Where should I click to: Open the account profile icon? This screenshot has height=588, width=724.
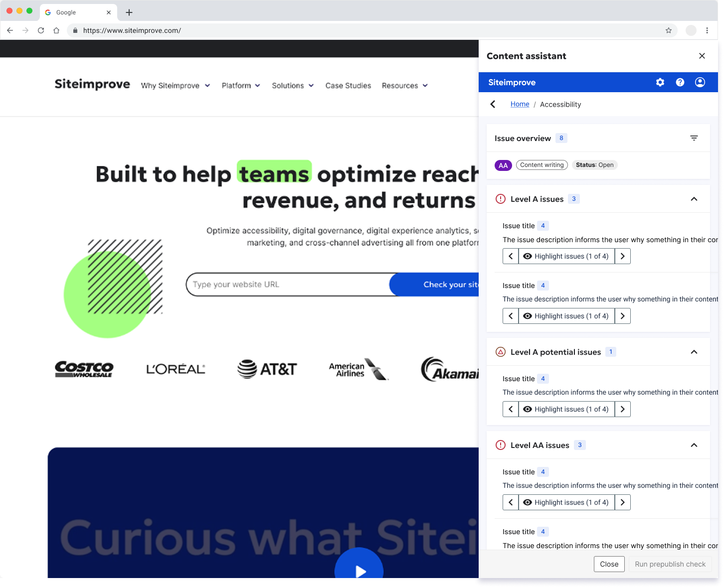[x=700, y=82]
